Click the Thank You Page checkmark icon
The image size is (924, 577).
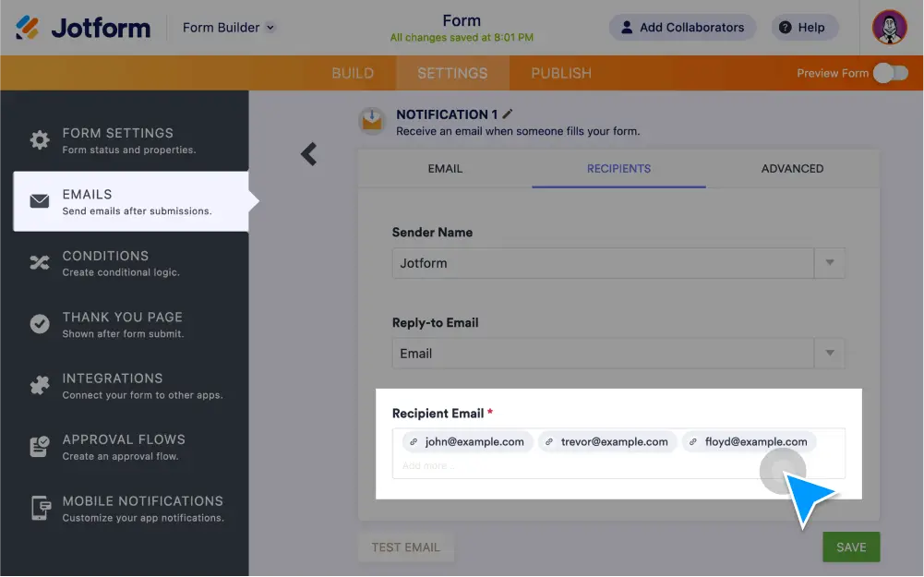[x=39, y=324]
